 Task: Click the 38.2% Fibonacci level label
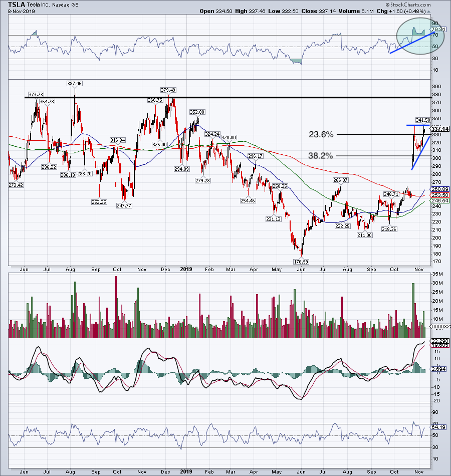321,156
